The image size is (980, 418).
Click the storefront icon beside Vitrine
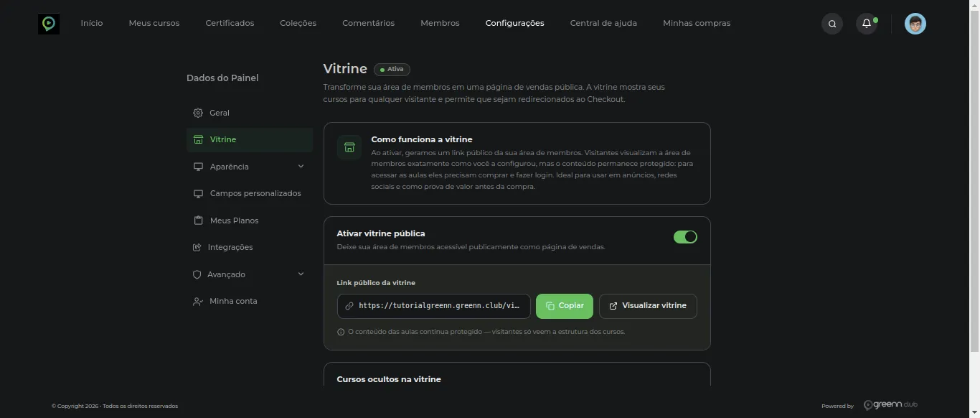pos(198,139)
